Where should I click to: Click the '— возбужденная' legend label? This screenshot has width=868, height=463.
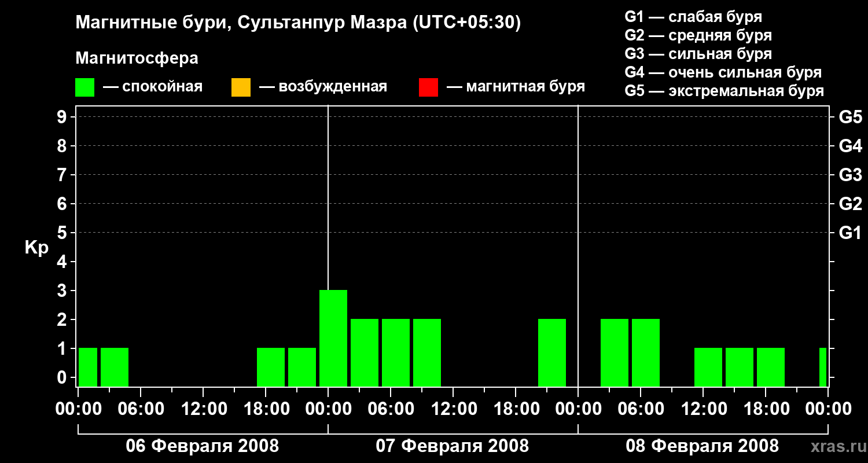[x=323, y=87]
